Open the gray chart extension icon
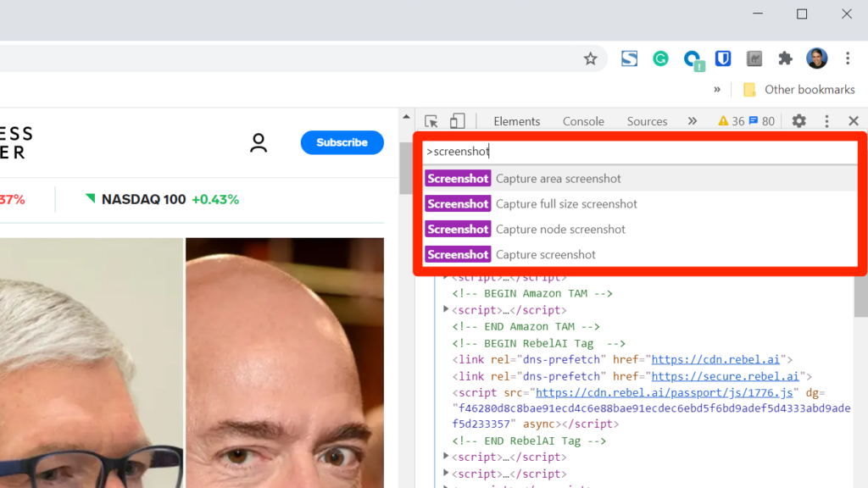 pyautogui.click(x=754, y=58)
